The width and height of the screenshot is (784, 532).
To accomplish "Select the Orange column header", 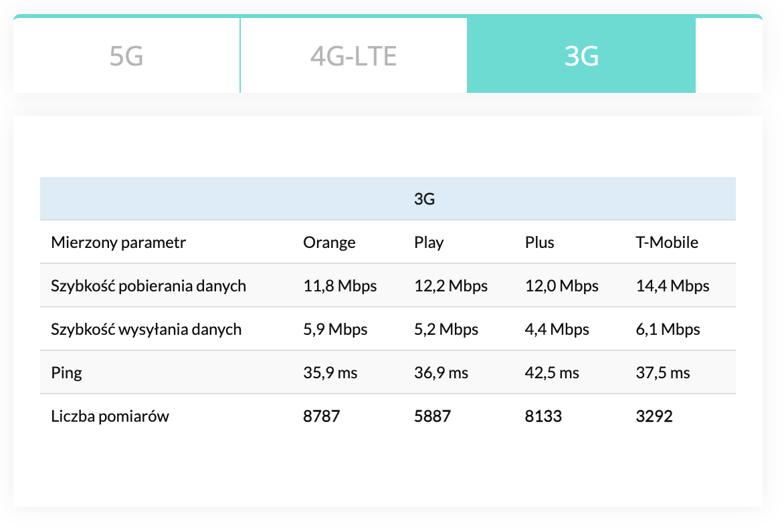I will (329, 243).
